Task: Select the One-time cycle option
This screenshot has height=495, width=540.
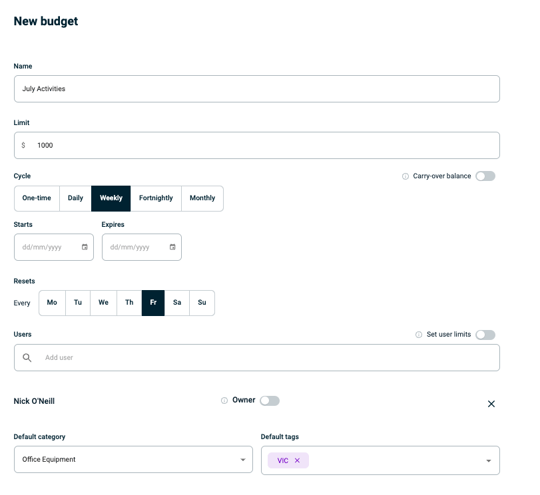Action: click(37, 198)
